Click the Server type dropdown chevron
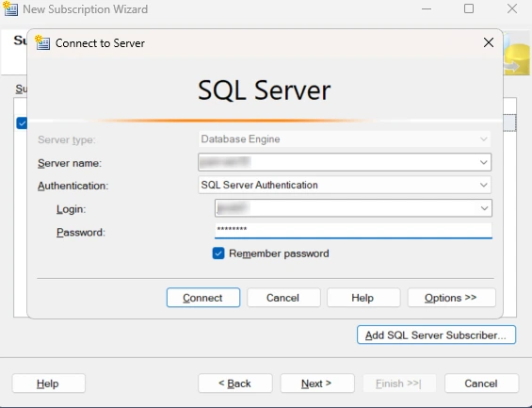Viewport: 532px width, 408px height. 483,139
